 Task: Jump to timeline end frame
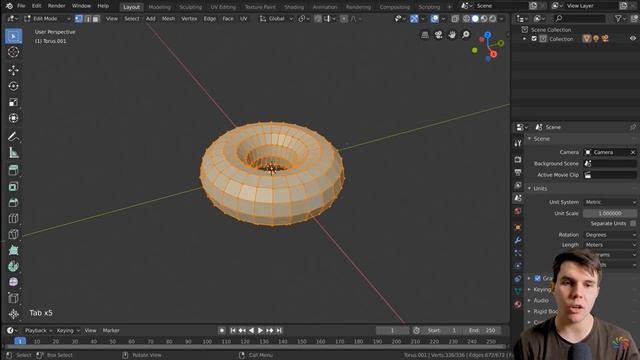point(279,331)
